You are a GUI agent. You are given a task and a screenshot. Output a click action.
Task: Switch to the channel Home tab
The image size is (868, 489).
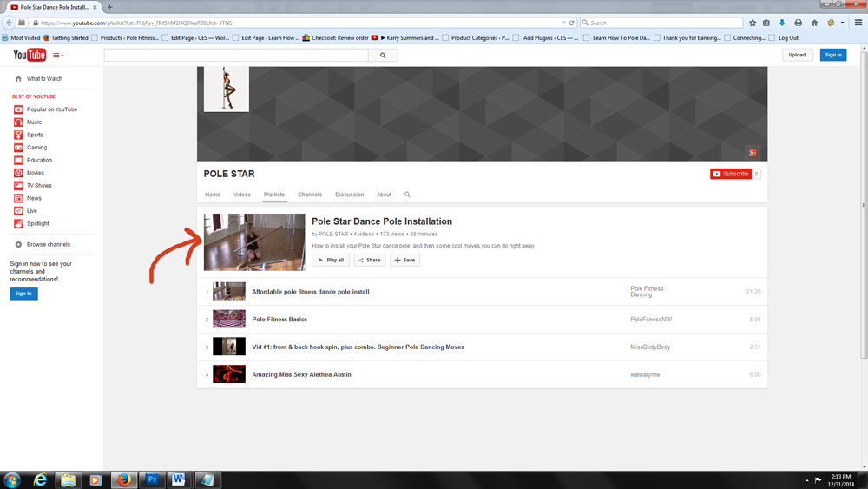pyautogui.click(x=213, y=195)
